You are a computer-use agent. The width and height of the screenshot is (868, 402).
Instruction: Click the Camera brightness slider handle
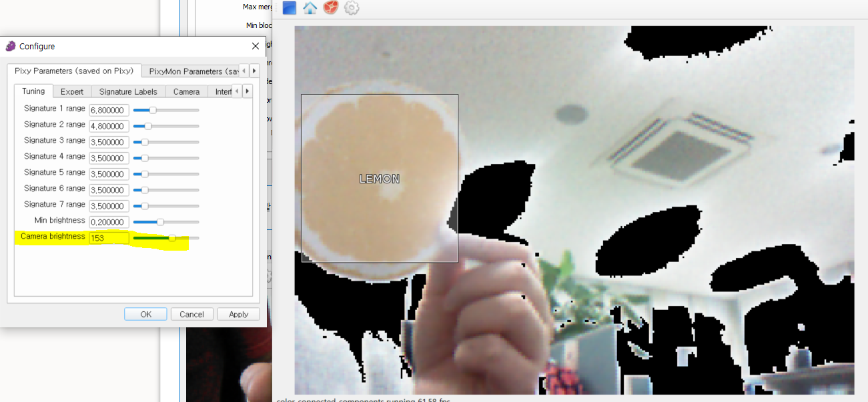pyautogui.click(x=172, y=238)
